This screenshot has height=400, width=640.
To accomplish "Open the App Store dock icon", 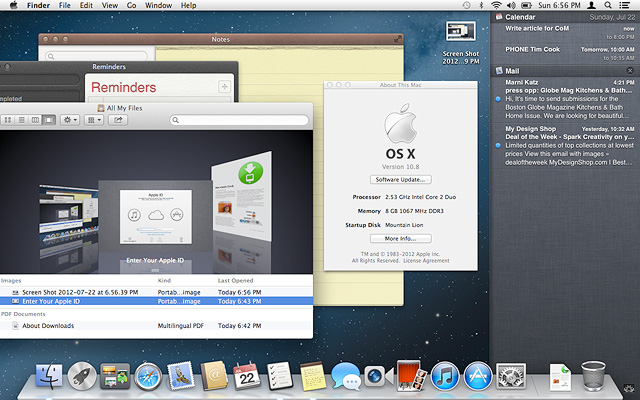I will click(478, 377).
